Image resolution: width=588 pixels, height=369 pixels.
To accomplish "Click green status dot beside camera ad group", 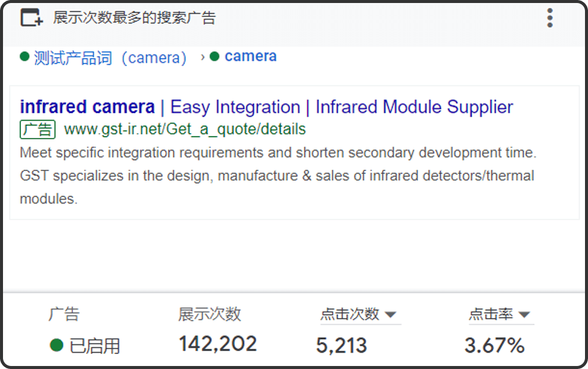I will tap(215, 57).
